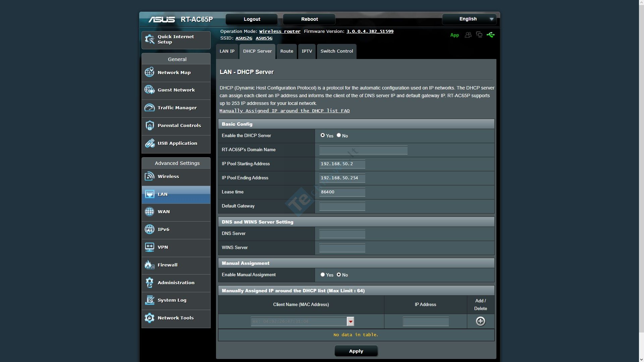644x362 pixels.
Task: Click the VPN icon
Action: [x=150, y=247]
